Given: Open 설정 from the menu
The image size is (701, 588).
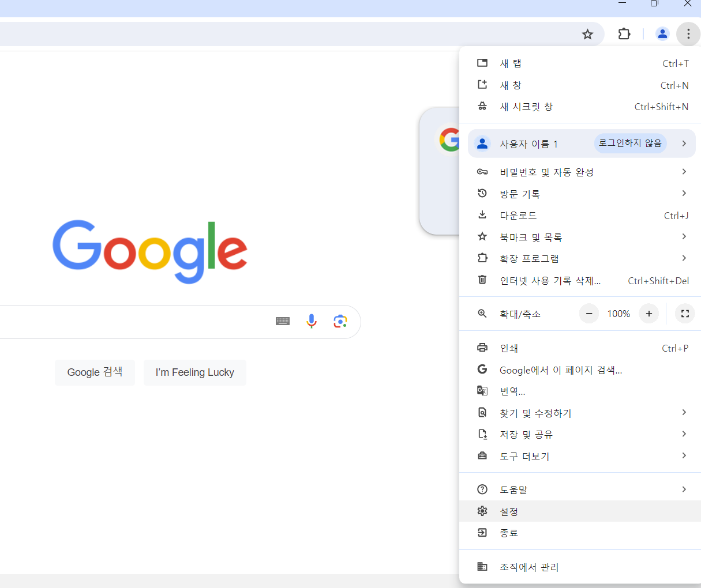Looking at the screenshot, I should pyautogui.click(x=580, y=511).
